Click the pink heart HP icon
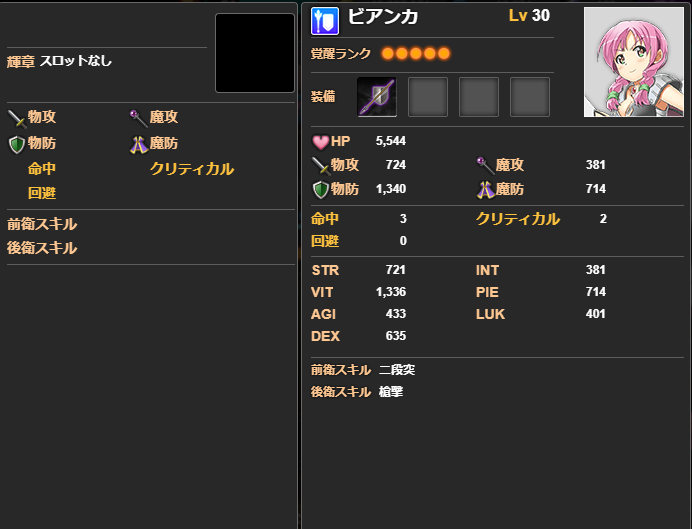Image resolution: width=692 pixels, height=529 pixels. (x=320, y=142)
